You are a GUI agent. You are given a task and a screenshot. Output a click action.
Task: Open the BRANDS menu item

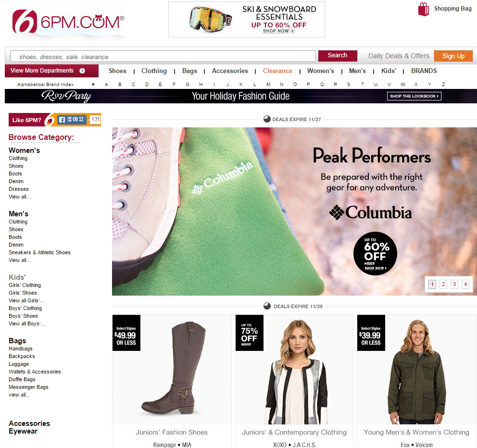tap(424, 71)
